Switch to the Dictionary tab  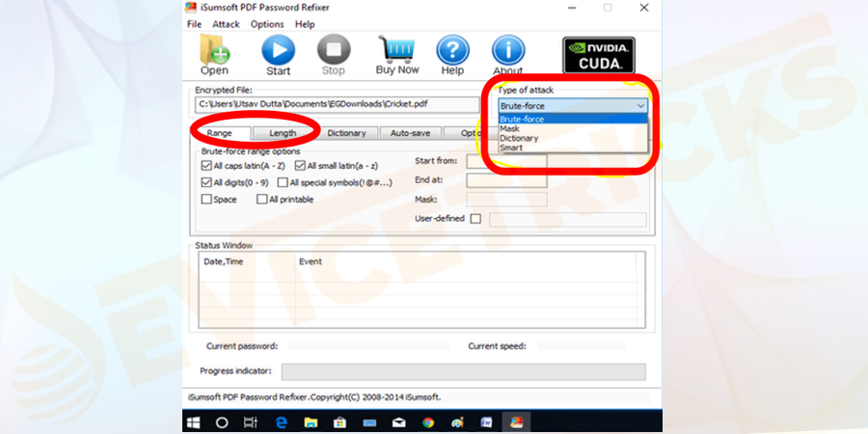point(346,133)
